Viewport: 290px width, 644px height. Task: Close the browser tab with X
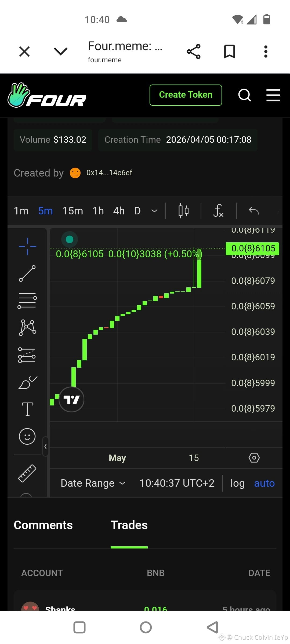pos(24,51)
